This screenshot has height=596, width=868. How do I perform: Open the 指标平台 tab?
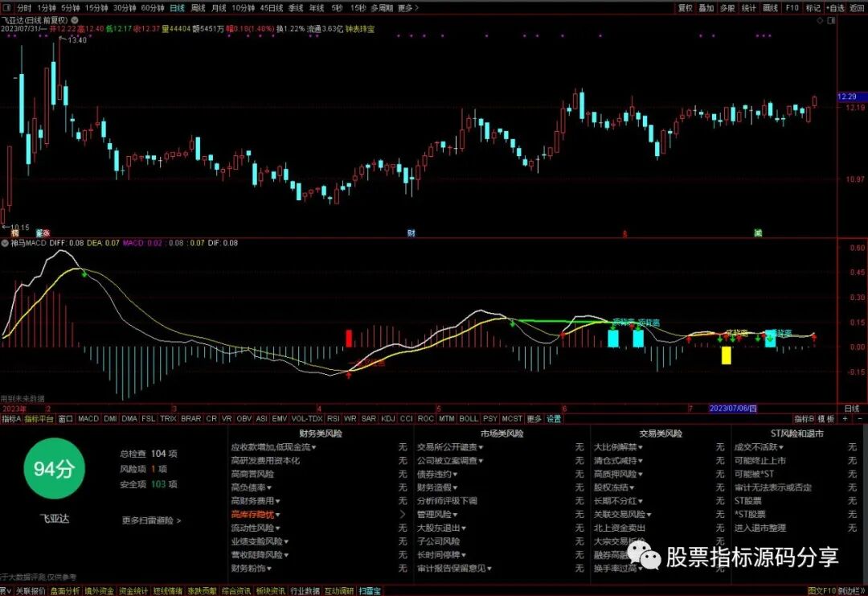tap(39, 419)
